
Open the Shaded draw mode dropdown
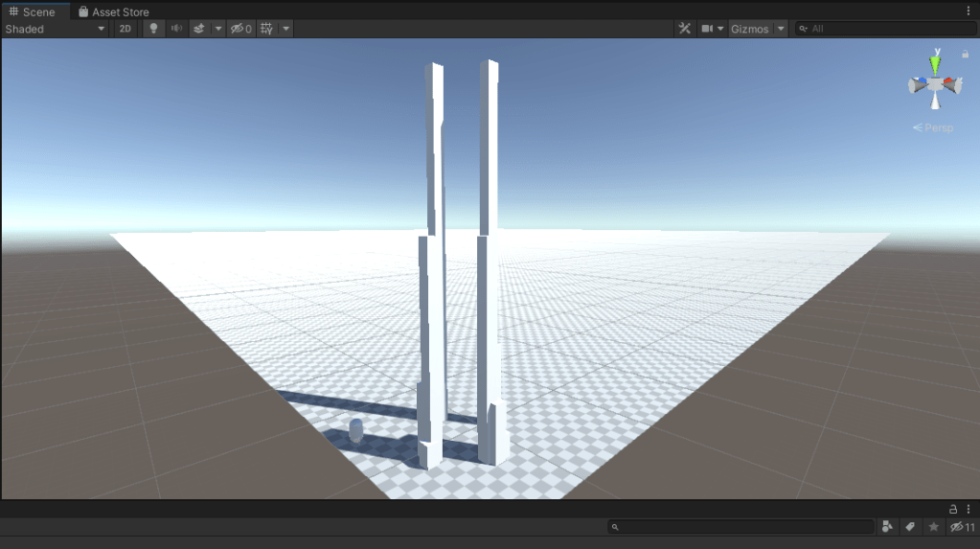tap(56, 29)
